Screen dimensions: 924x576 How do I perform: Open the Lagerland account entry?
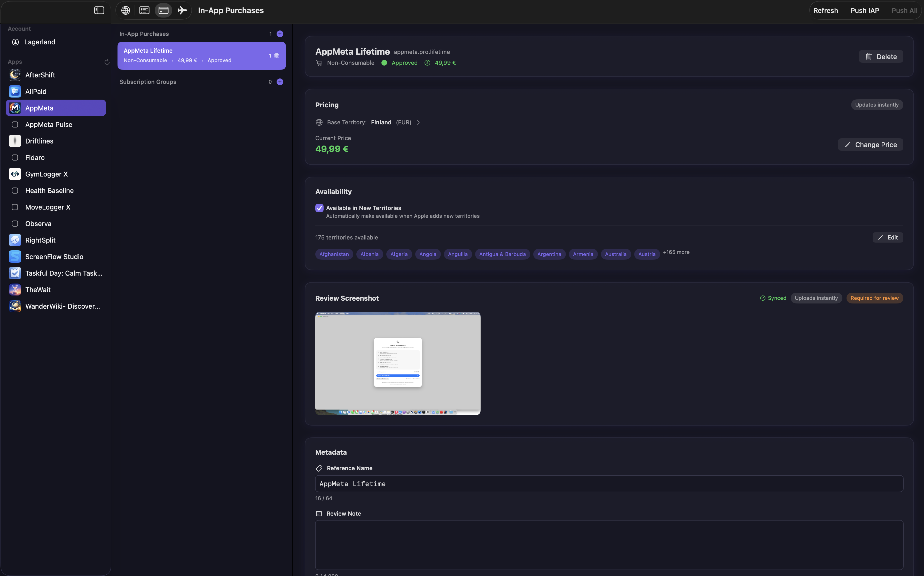39,42
